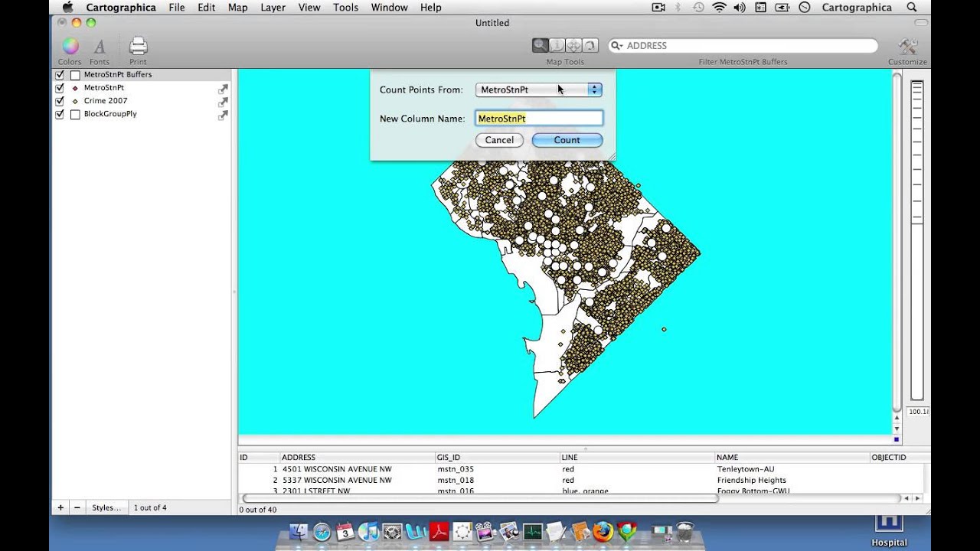Open the Edit menu
The height and width of the screenshot is (551, 980).
coord(206,7)
